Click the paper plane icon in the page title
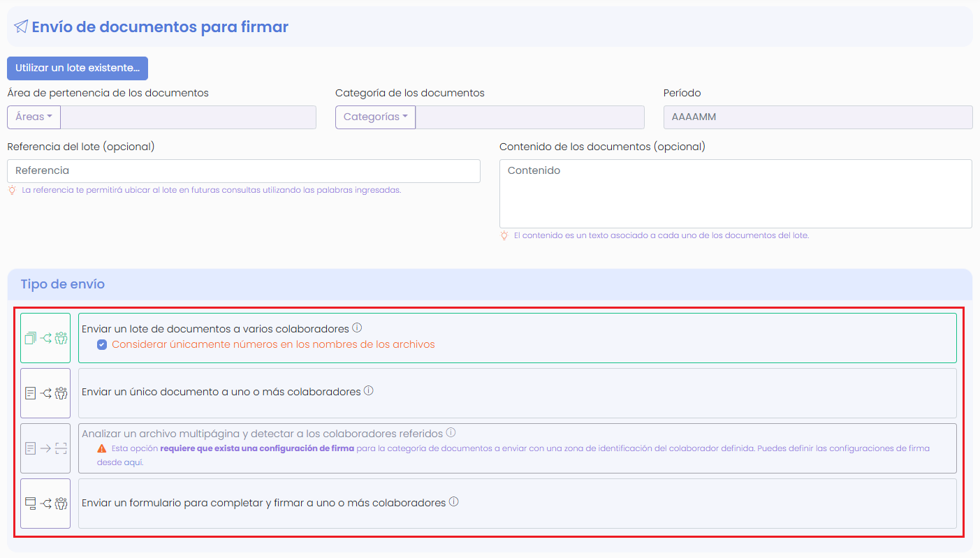This screenshot has width=980, height=558. click(x=21, y=27)
